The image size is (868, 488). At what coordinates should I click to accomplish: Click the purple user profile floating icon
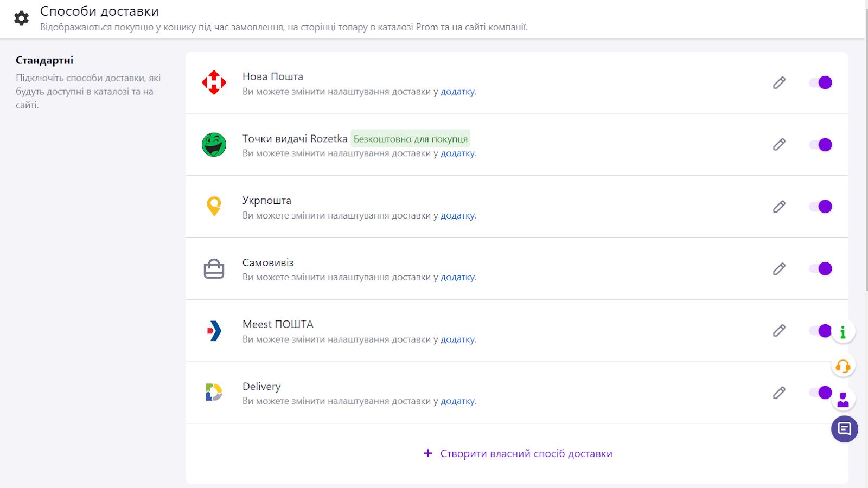pos(843,400)
